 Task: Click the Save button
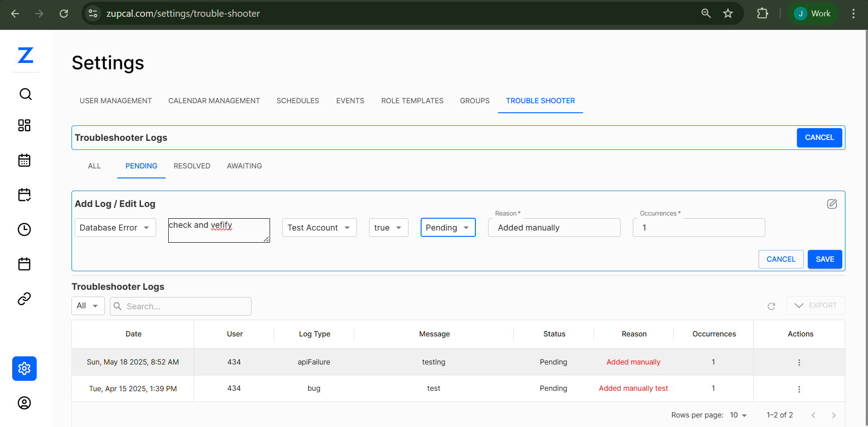point(825,259)
